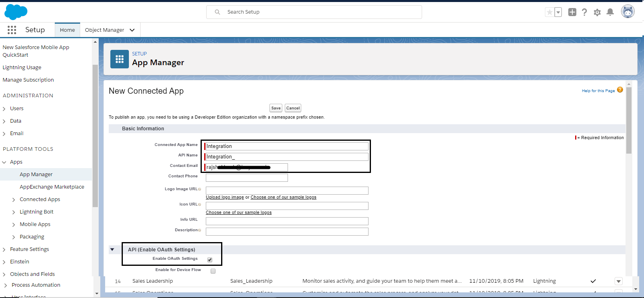Click the Upload logo image link
The height and width of the screenshot is (298, 644).
[x=225, y=197]
